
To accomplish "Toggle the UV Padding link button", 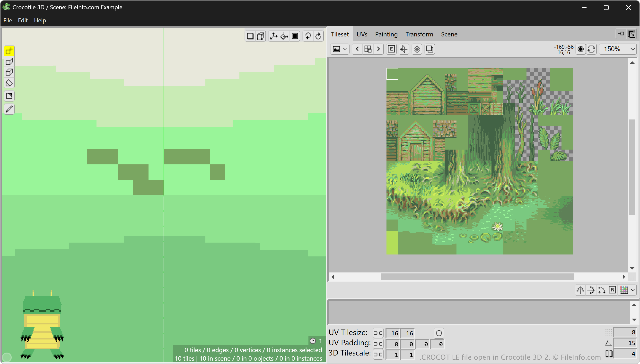I will [x=378, y=344].
